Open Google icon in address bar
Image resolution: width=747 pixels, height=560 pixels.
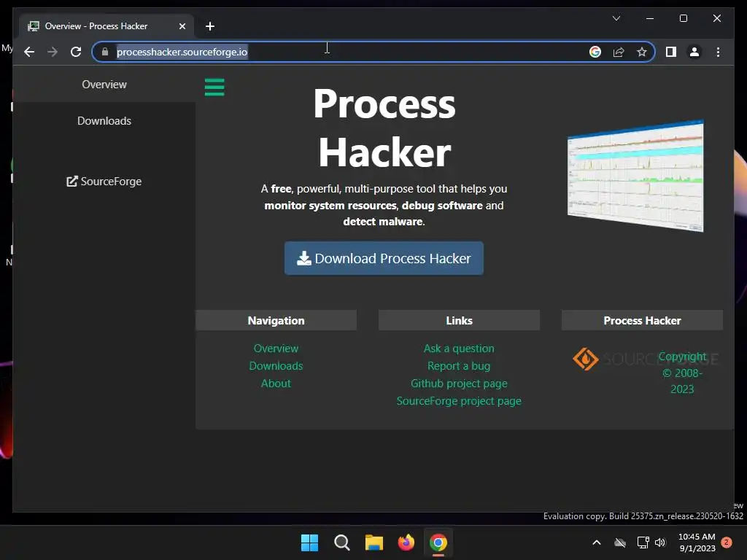(595, 52)
